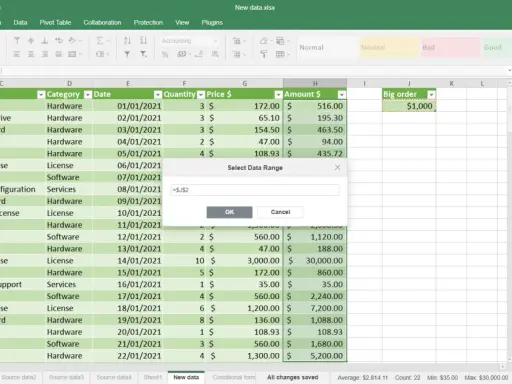The height and width of the screenshot is (384, 512).
Task: Click the Justified alignment icon
Action: 59,54
